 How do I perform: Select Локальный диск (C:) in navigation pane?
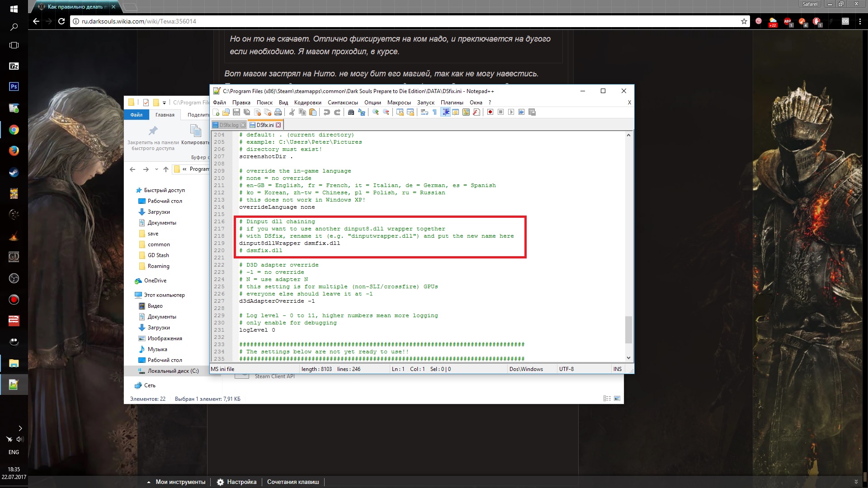pos(173,371)
